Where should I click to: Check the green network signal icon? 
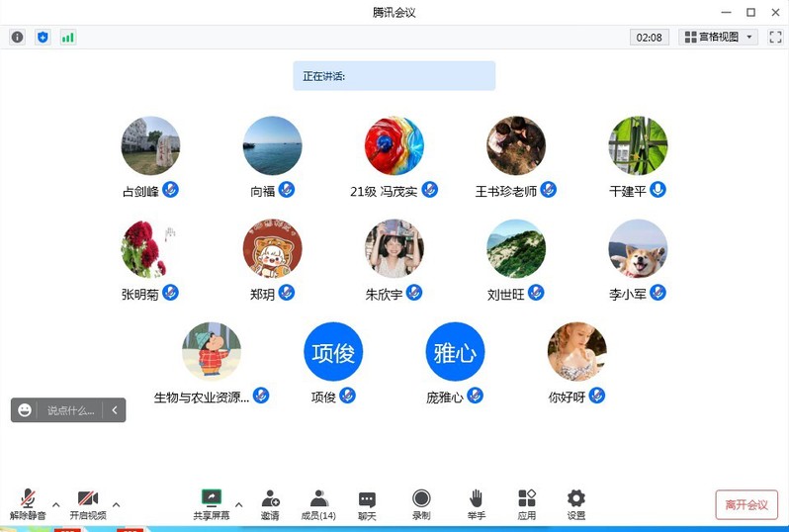coord(68,38)
